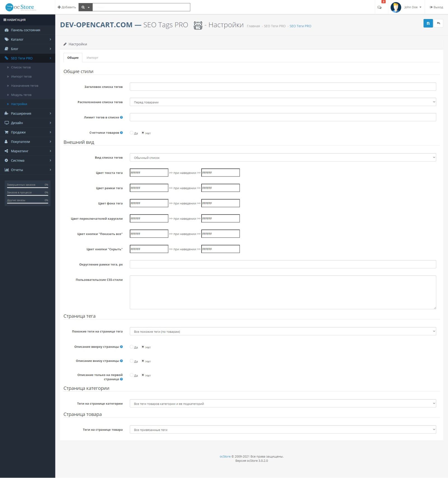Click the search magnifier icon
The height and width of the screenshot is (478, 448).
[83, 7]
